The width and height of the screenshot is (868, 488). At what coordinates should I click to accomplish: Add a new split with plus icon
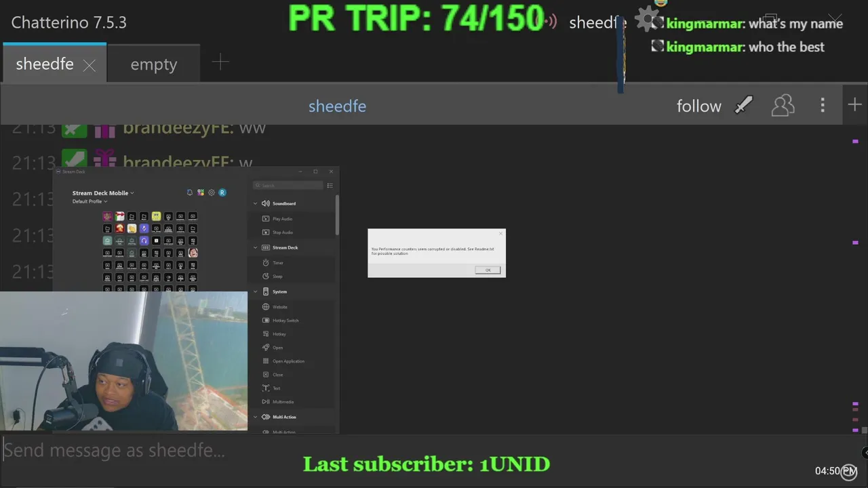coord(854,105)
